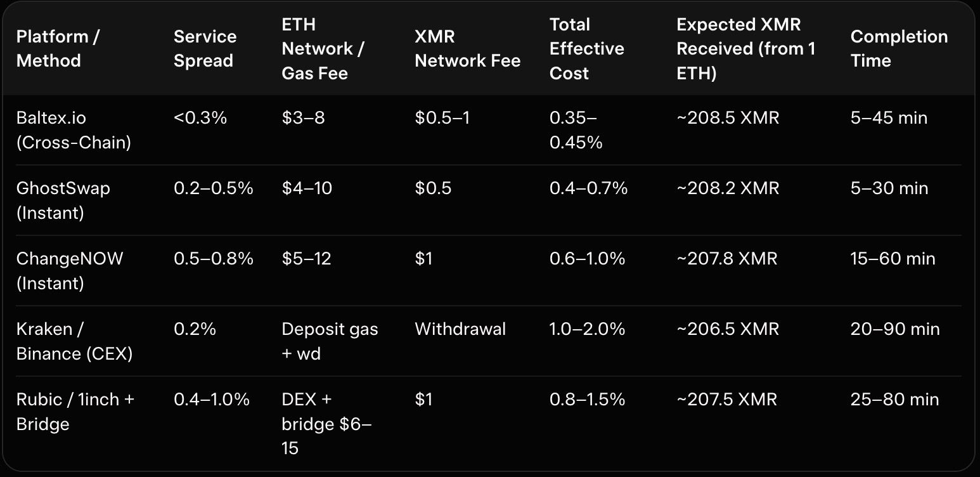Click the Completion Time column header
Image resolution: width=980 pixels, height=477 pixels.
click(x=899, y=49)
